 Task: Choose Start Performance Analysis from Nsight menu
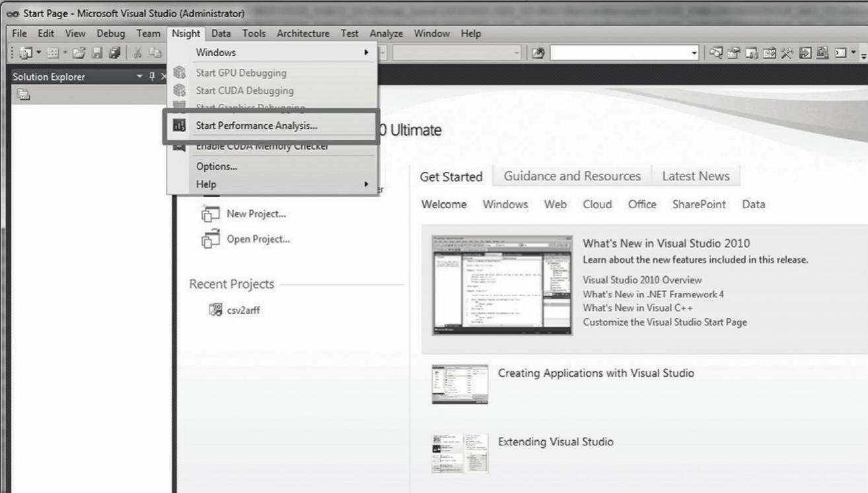272,126
